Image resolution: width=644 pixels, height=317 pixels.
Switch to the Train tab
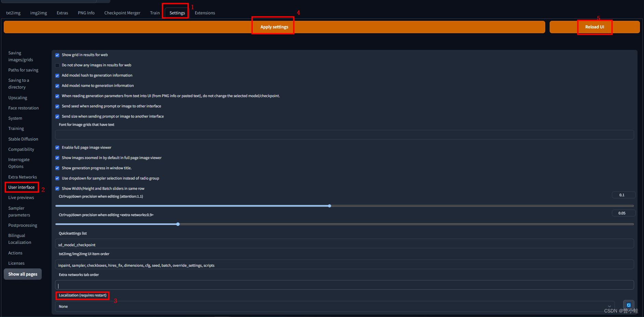click(x=155, y=13)
